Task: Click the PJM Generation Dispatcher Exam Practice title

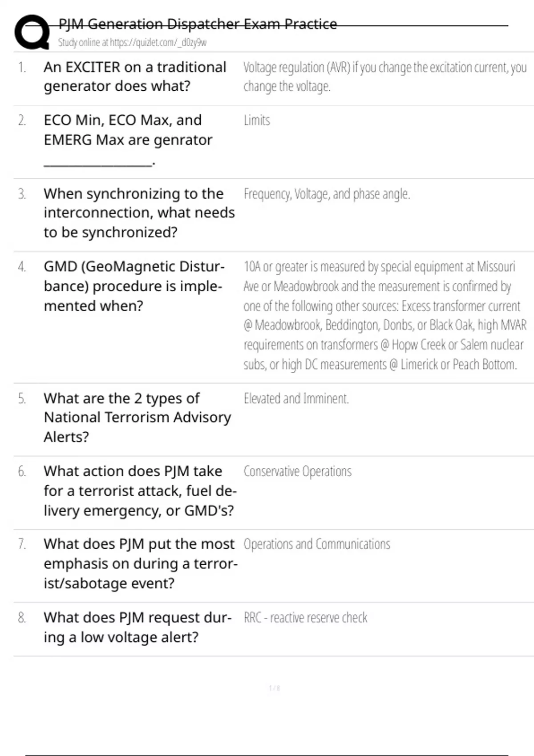Action: 198,24
